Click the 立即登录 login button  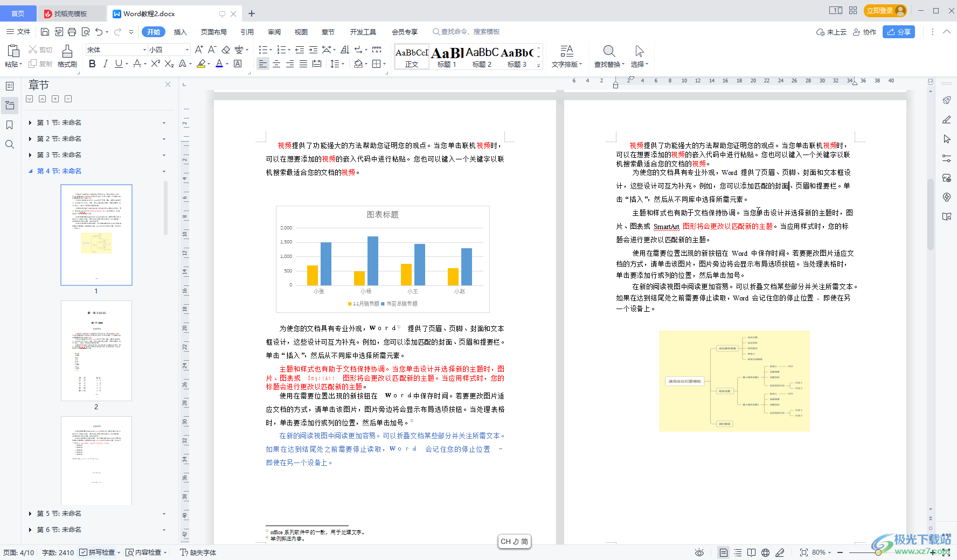pos(885,11)
